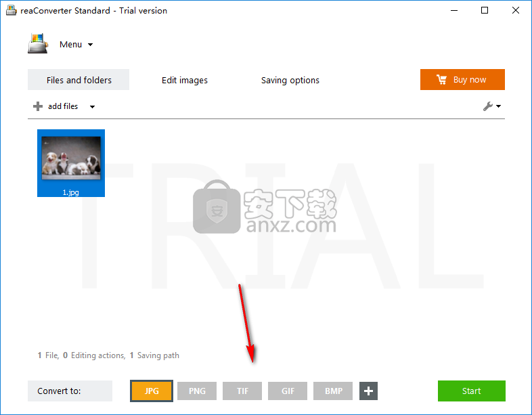Image resolution: width=532 pixels, height=415 pixels.
Task: Close the reaConverter window
Action: tap(516, 11)
